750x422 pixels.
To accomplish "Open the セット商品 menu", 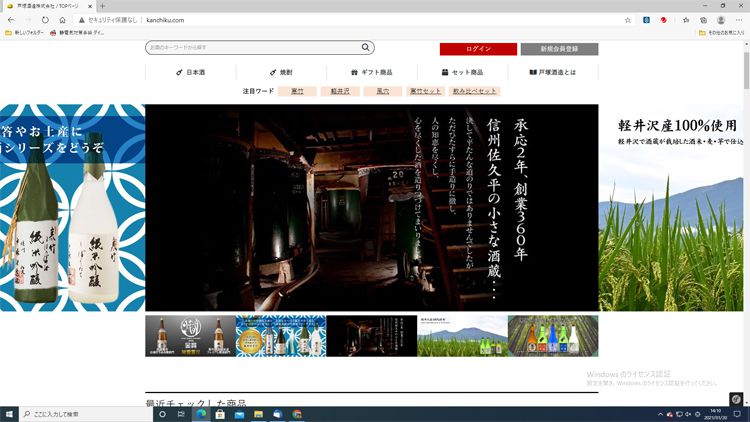I will (463, 72).
